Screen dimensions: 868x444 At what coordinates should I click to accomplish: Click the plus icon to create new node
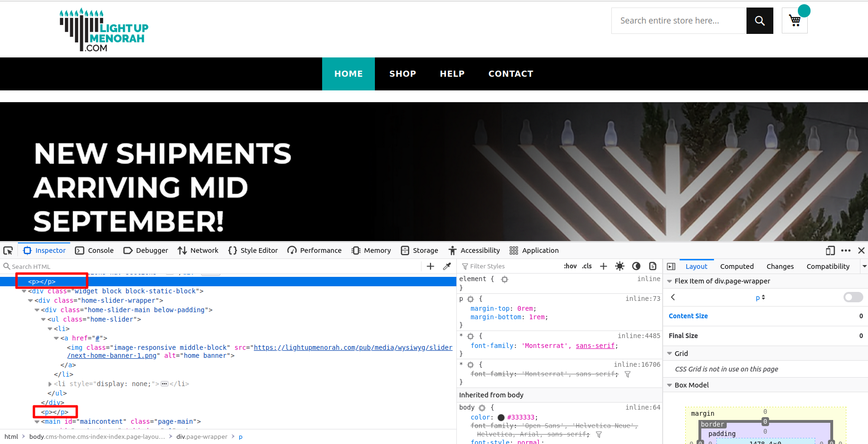(430, 266)
